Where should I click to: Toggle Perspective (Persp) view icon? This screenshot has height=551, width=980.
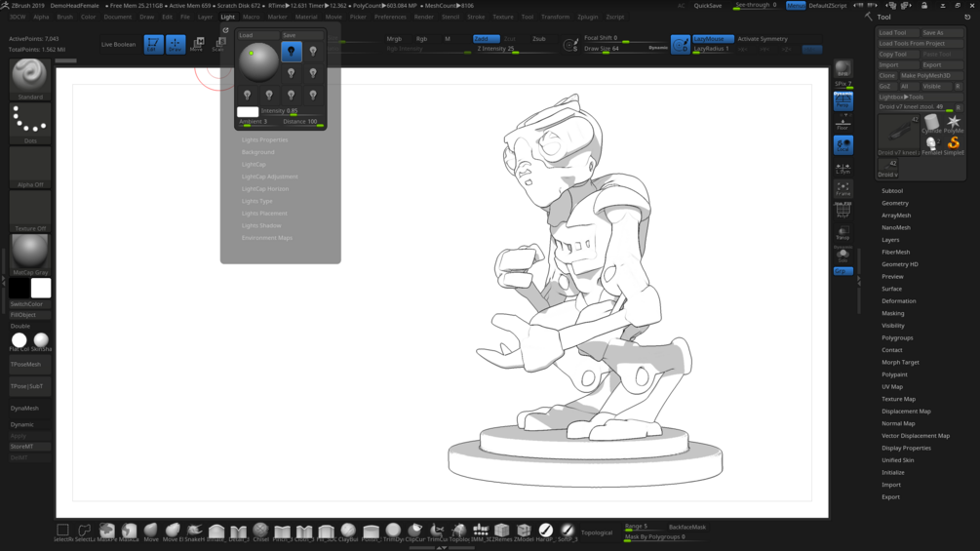(843, 100)
